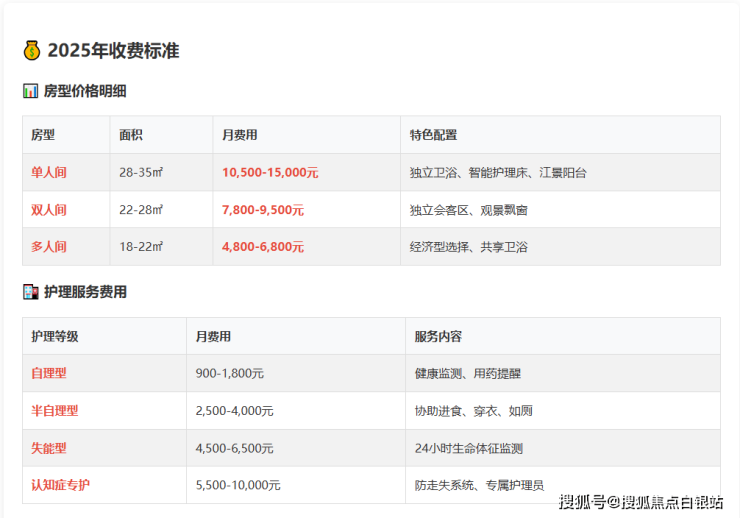Click the 护理等级 column header
Screen dimensions: 740x518
[x=55, y=337]
